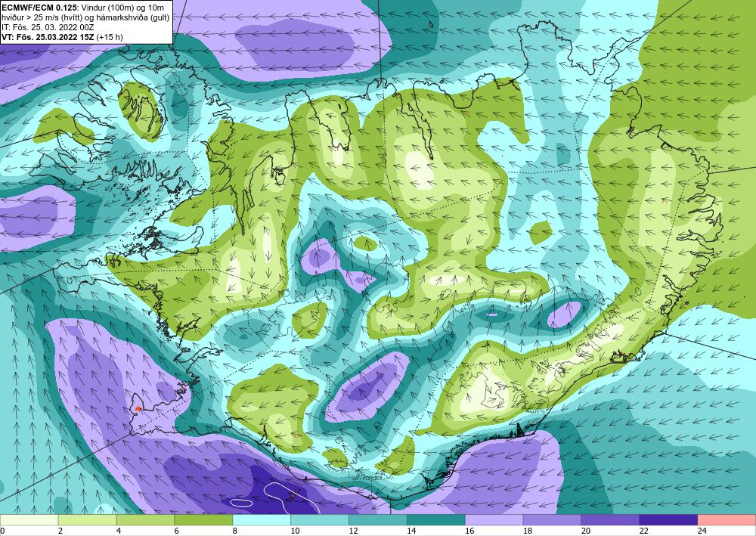Click the legend label '14'
This screenshot has width=756, height=536.
[411, 531]
